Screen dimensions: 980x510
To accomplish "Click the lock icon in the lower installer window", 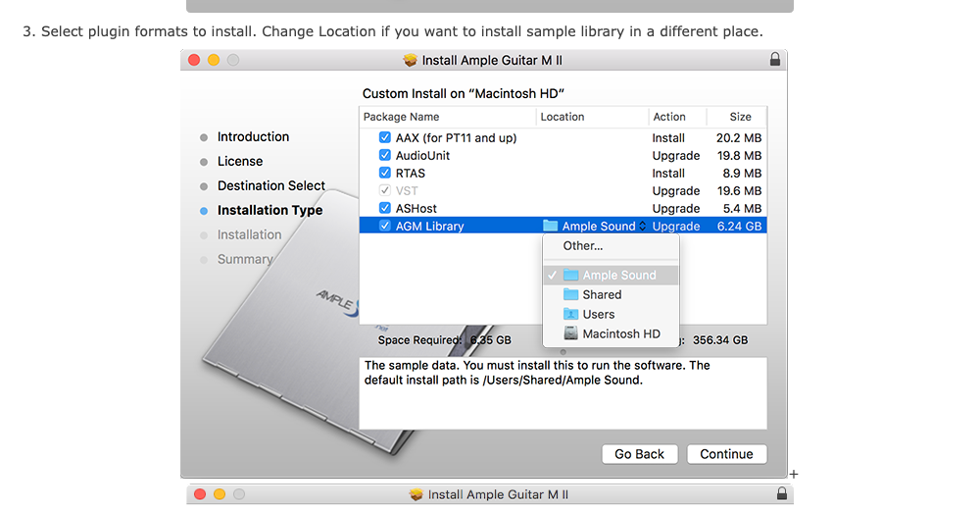I will [782, 493].
